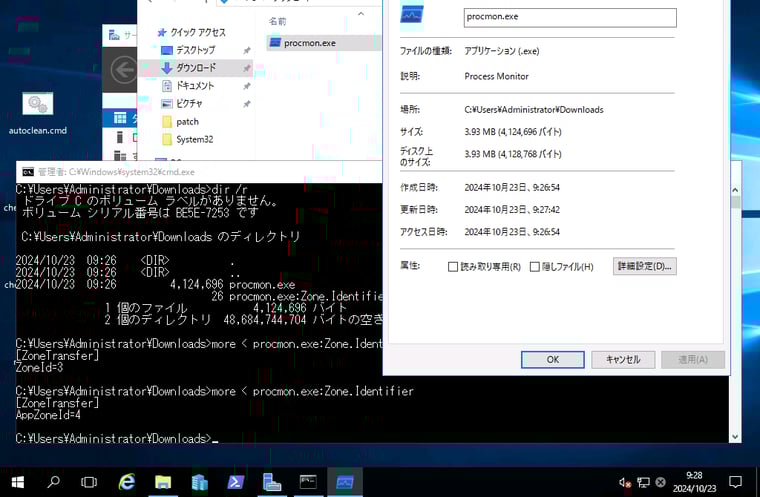Toggle sort chevron above the name column
The height and width of the screenshot is (497, 760).
[x=361, y=14]
